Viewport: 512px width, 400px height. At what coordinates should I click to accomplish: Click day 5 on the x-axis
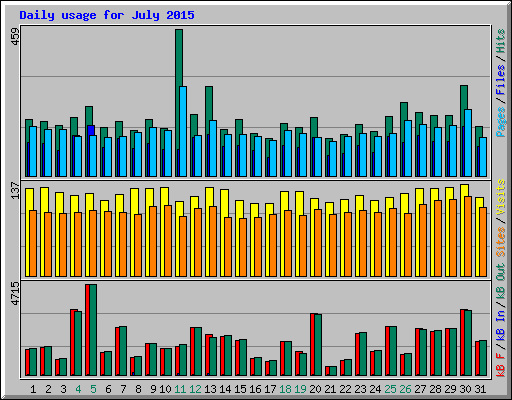[93, 389]
